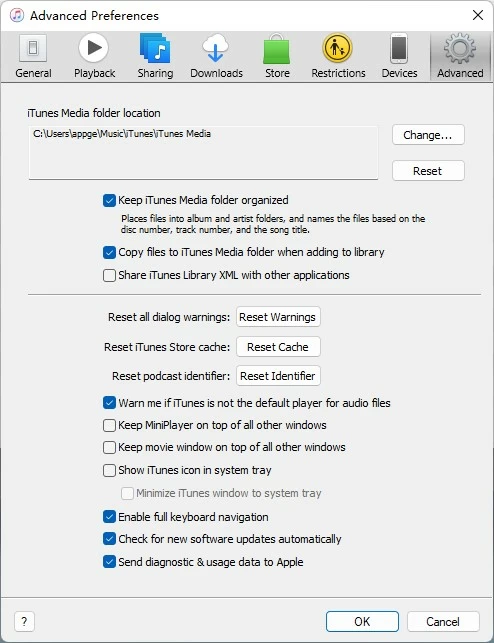Click the Reset Warnings button

278,317
